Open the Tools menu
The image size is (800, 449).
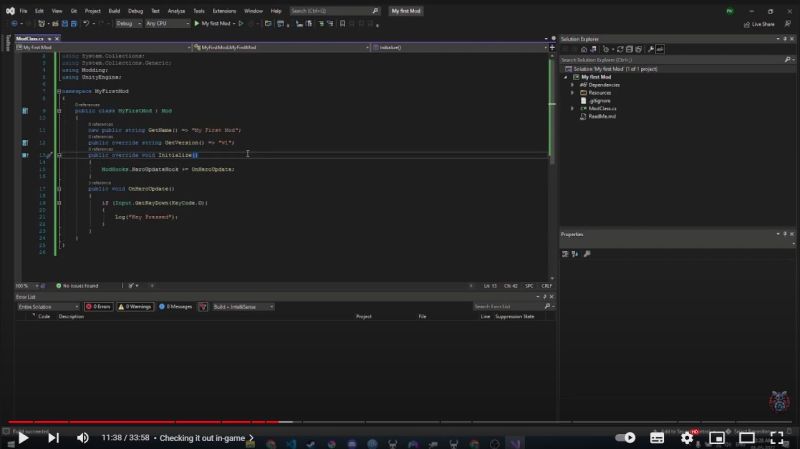click(x=199, y=11)
